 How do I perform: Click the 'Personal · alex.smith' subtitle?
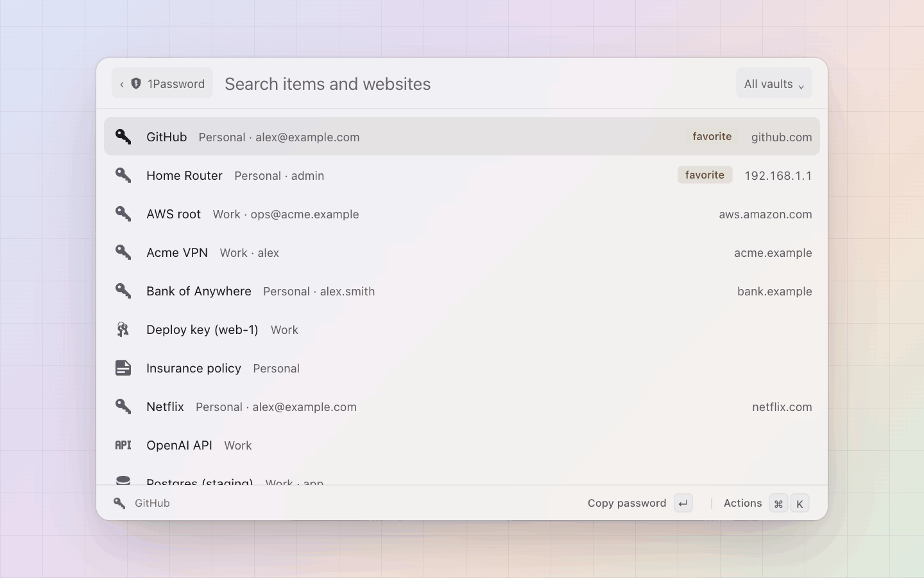point(319,291)
